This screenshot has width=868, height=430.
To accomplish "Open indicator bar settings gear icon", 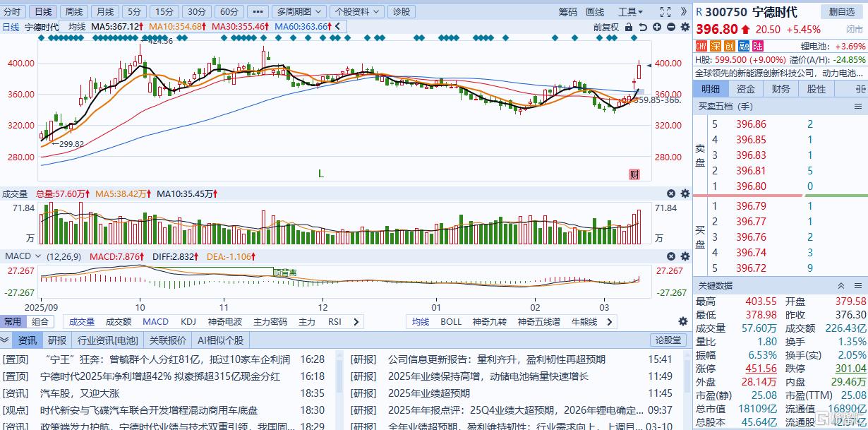I will pos(682,321).
